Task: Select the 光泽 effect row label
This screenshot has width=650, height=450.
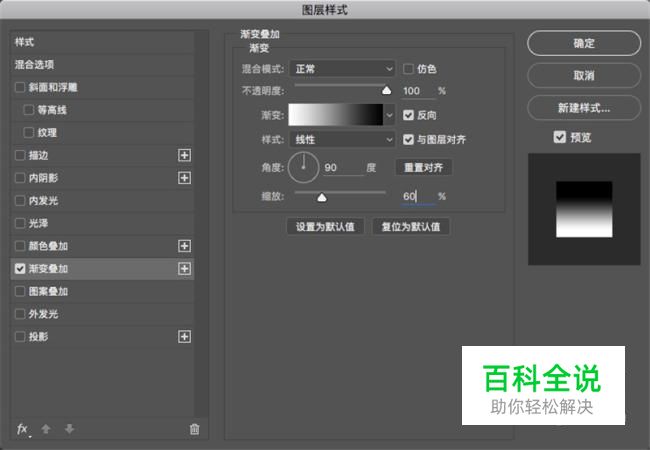Action: (x=38, y=223)
